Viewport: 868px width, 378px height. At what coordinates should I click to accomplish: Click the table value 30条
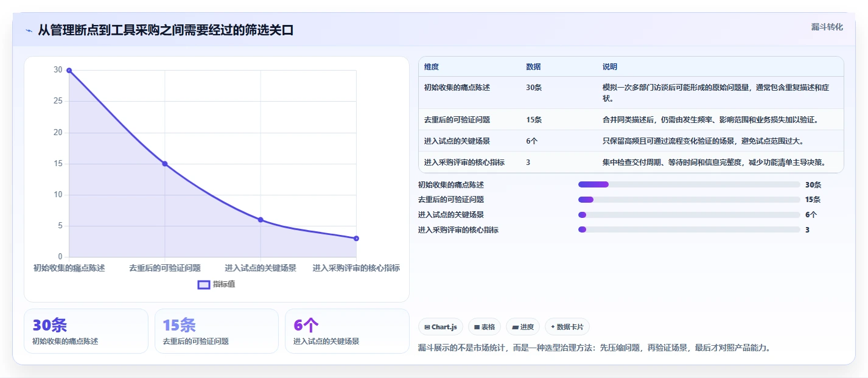(534, 88)
